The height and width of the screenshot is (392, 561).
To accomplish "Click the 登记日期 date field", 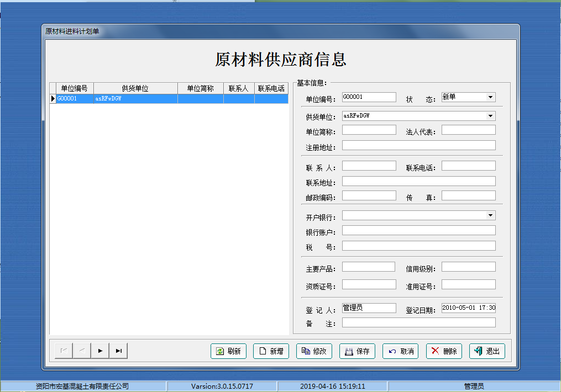I will [x=468, y=308].
